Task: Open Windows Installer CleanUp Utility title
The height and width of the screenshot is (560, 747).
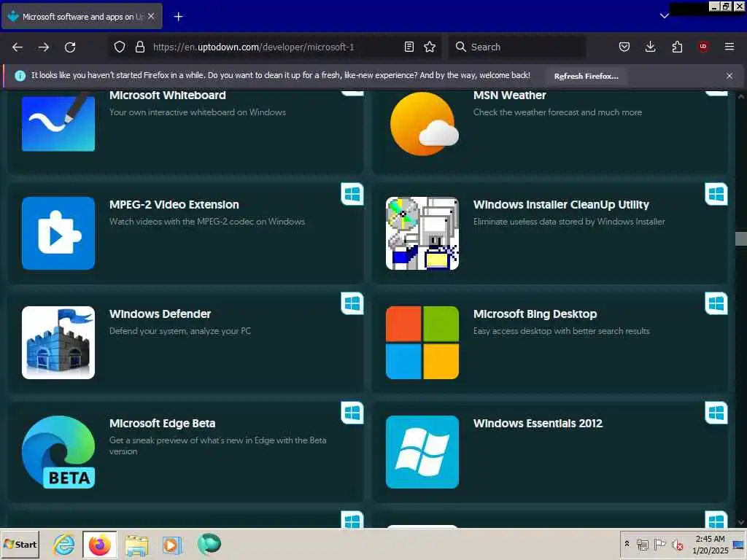Action: coord(561,205)
